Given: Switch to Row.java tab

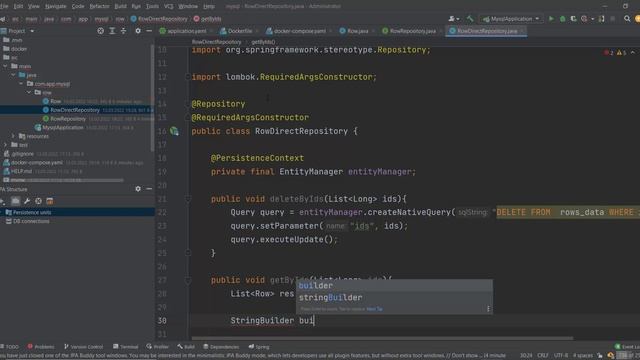Looking at the screenshot, I should tap(357, 31).
